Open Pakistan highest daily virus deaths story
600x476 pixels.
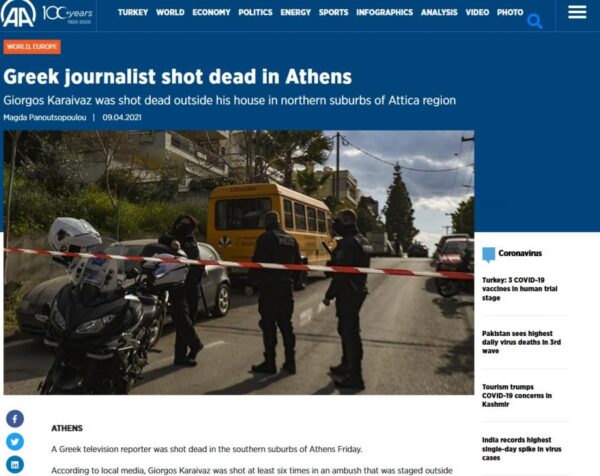click(521, 342)
